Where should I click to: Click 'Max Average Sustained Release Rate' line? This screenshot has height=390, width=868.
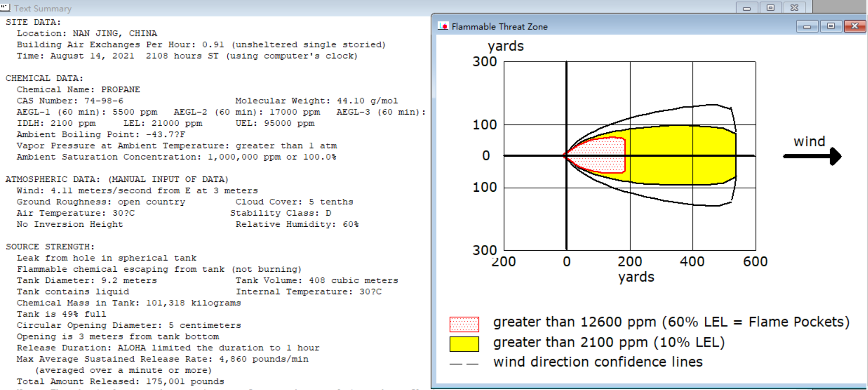[163, 359]
